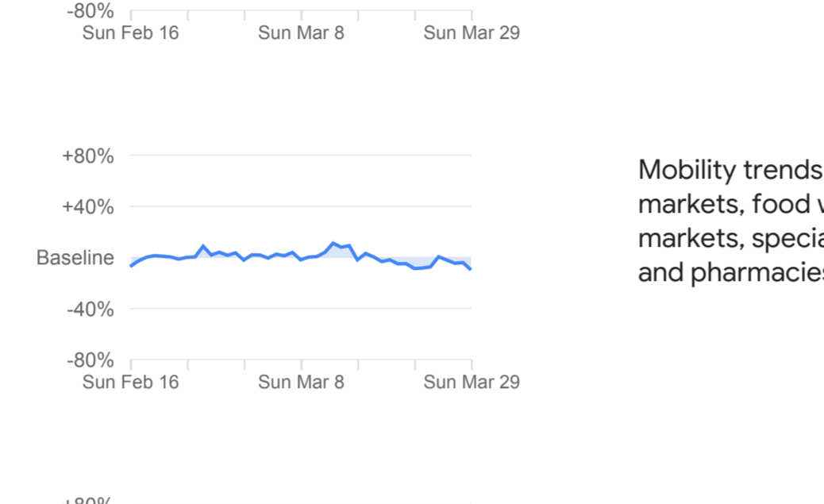This screenshot has width=824, height=504.
Task: Select the "Baseline" axis label
Action: pos(75,258)
